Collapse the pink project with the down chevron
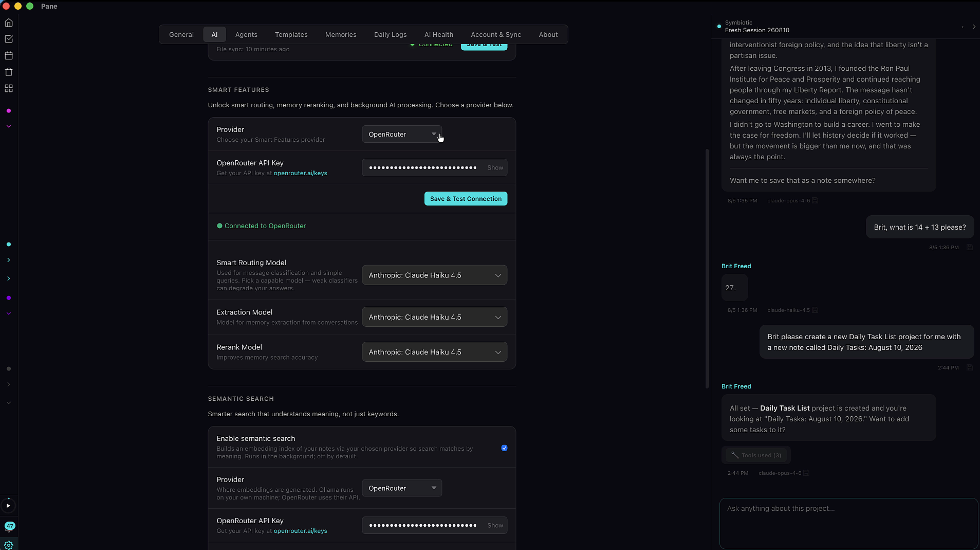 (9, 126)
